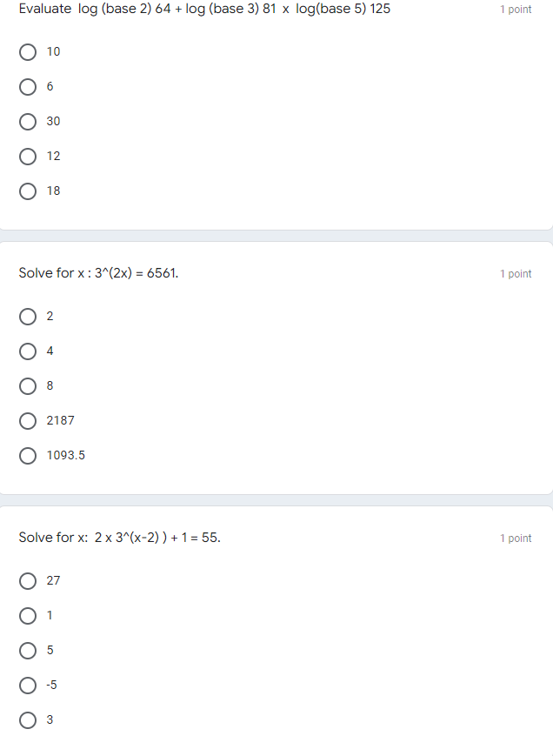The width and height of the screenshot is (553, 756).
Task: Choose 1093.5 for the second question
Action: coord(28,455)
